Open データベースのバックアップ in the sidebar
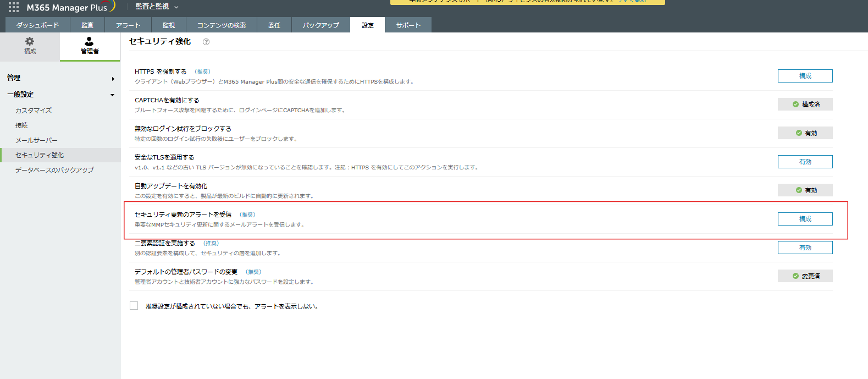Screen dimensions: 868x379 (x=54, y=170)
